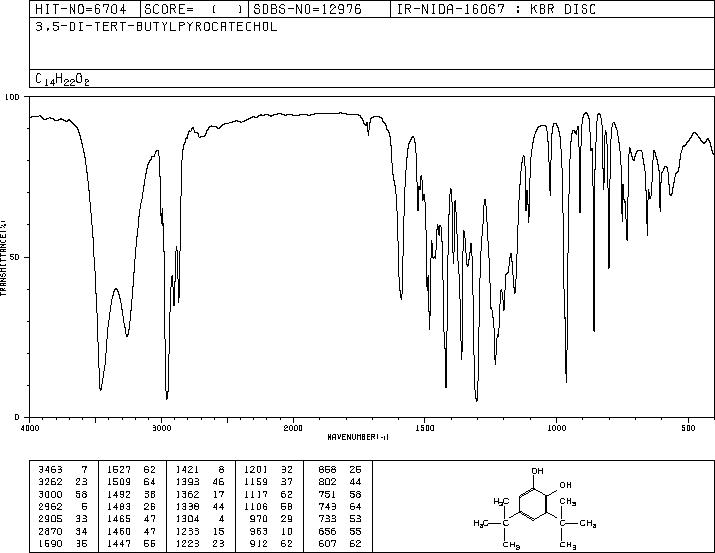Choose peak table entry 1201
Viewport: 715px width, 553px height.
point(269,470)
